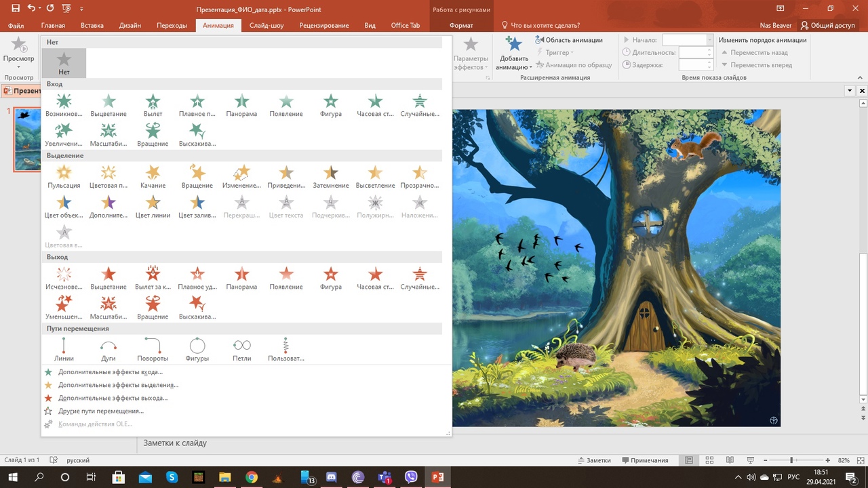Switch to Normal view
868x488 pixels.
(689, 460)
